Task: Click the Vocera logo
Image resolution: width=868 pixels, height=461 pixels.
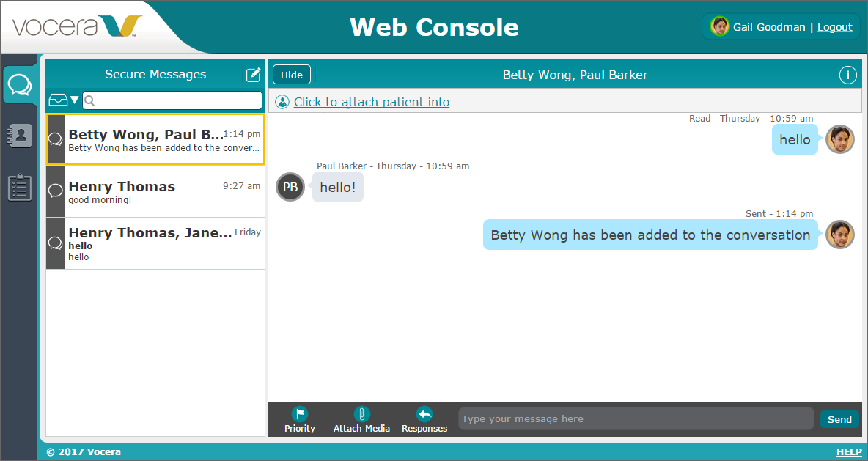Action: (x=78, y=26)
